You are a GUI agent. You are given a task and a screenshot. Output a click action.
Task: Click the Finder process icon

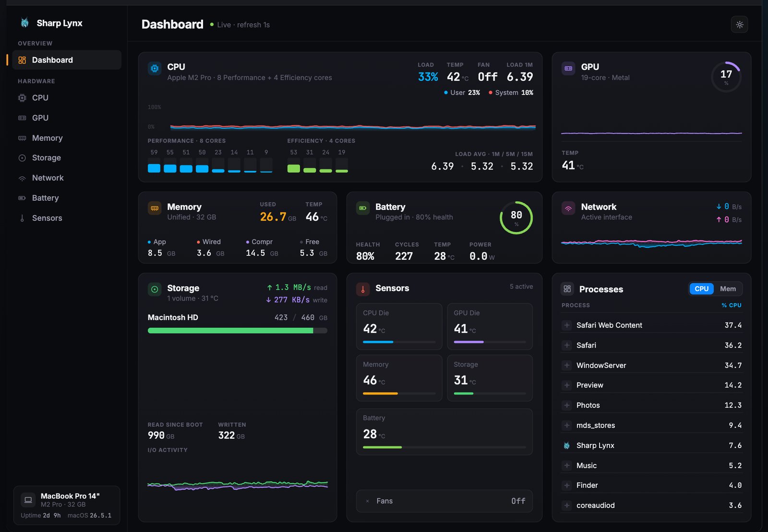[x=566, y=485]
